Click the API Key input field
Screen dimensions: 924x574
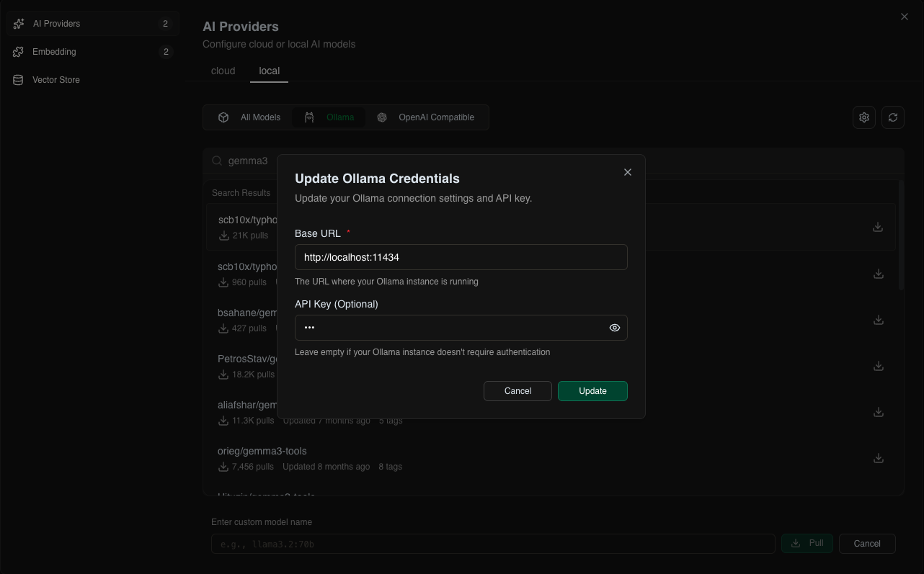tap(461, 328)
